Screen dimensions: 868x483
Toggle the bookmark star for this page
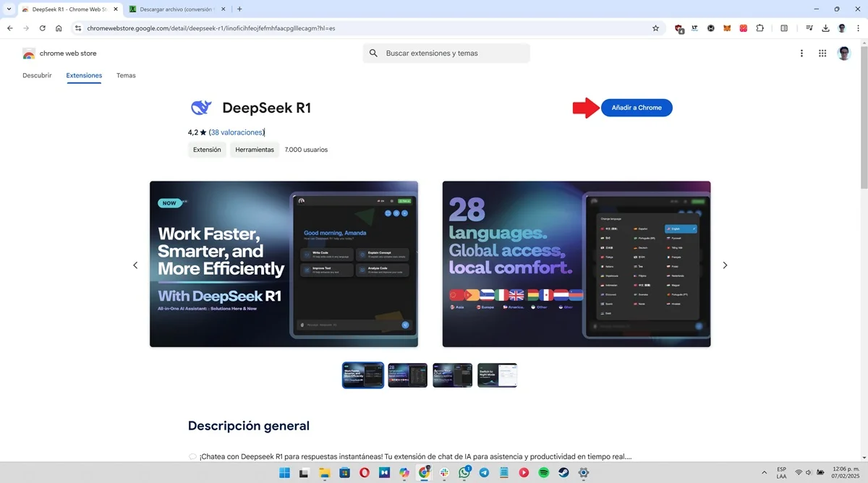click(x=655, y=27)
